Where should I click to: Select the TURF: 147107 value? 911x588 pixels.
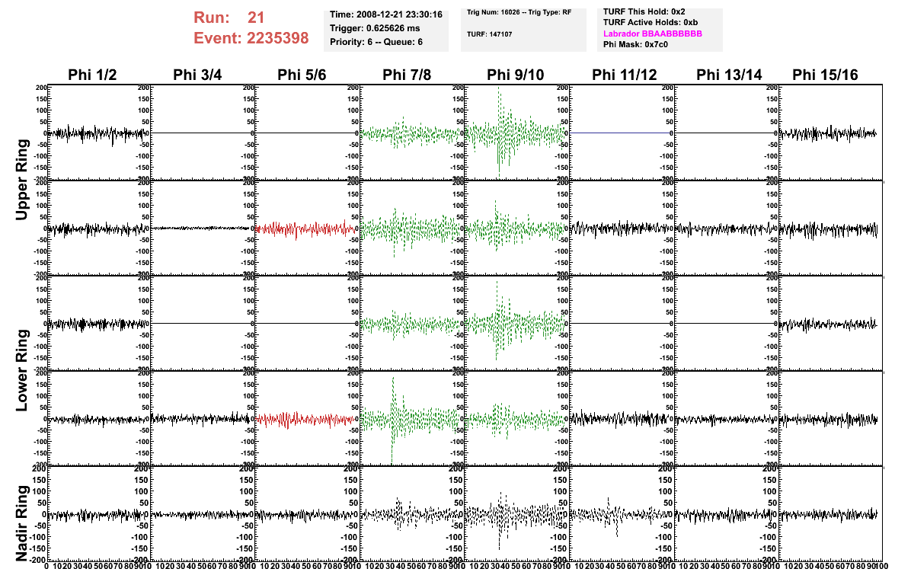[x=489, y=34]
